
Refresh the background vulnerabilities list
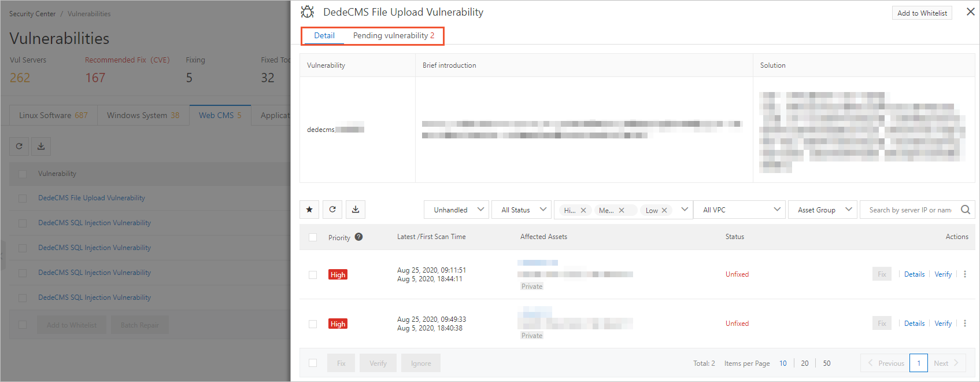click(x=19, y=146)
